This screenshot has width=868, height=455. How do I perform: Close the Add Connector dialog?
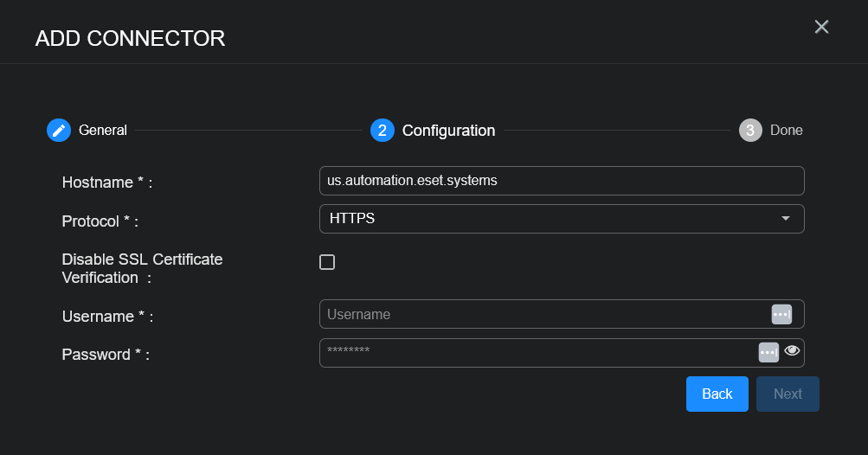coord(821,27)
